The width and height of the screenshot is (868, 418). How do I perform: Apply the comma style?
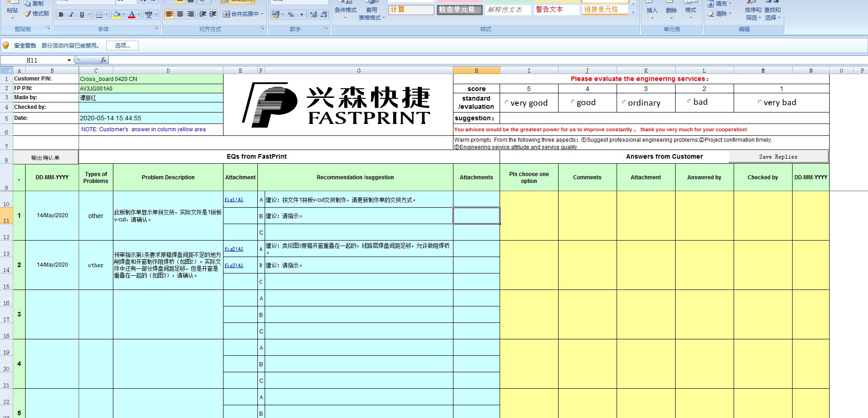[302, 15]
